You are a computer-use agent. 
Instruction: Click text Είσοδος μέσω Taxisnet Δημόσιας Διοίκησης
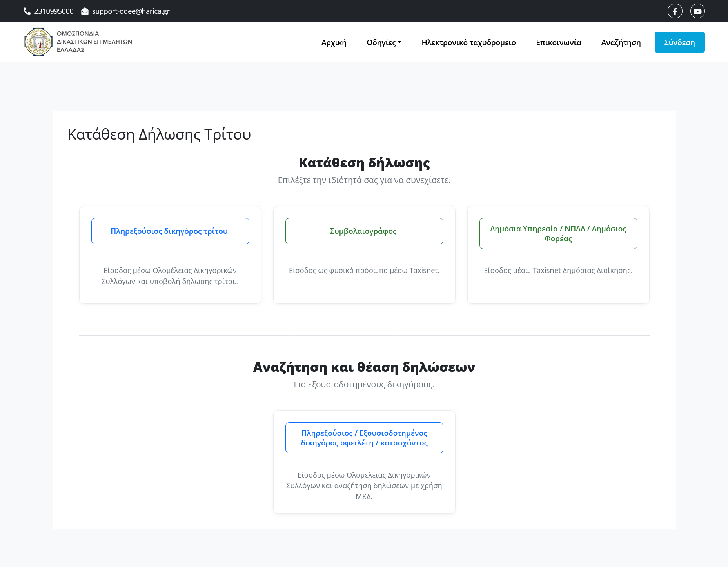point(558,270)
